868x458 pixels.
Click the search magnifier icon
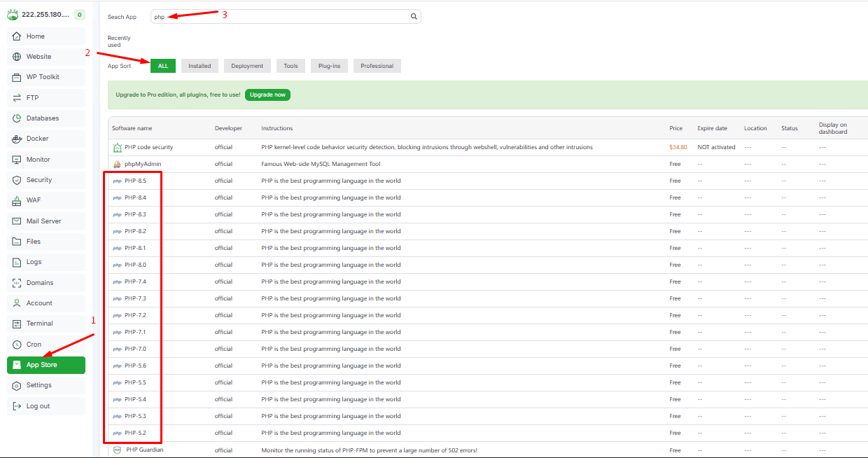click(x=414, y=17)
